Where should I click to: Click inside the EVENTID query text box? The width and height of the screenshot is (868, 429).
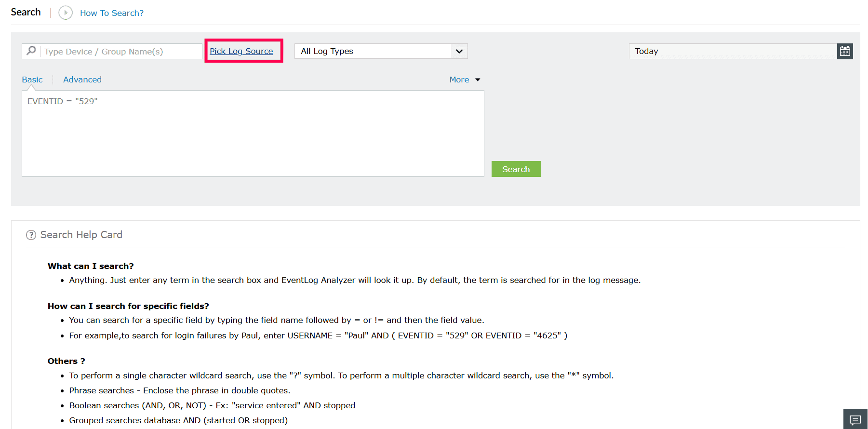point(253,134)
